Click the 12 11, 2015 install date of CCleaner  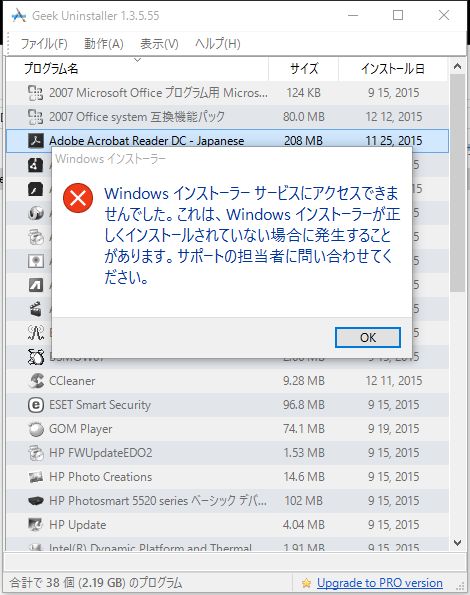point(393,381)
